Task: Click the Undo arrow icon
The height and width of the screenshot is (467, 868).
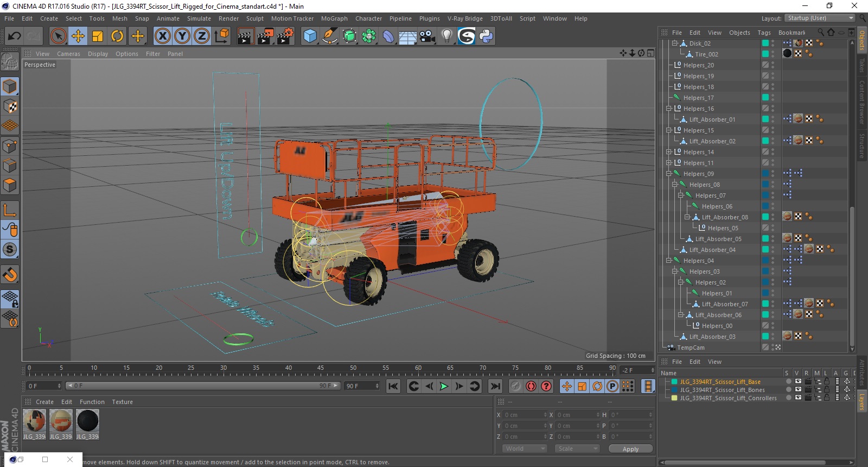Action: pos(14,36)
